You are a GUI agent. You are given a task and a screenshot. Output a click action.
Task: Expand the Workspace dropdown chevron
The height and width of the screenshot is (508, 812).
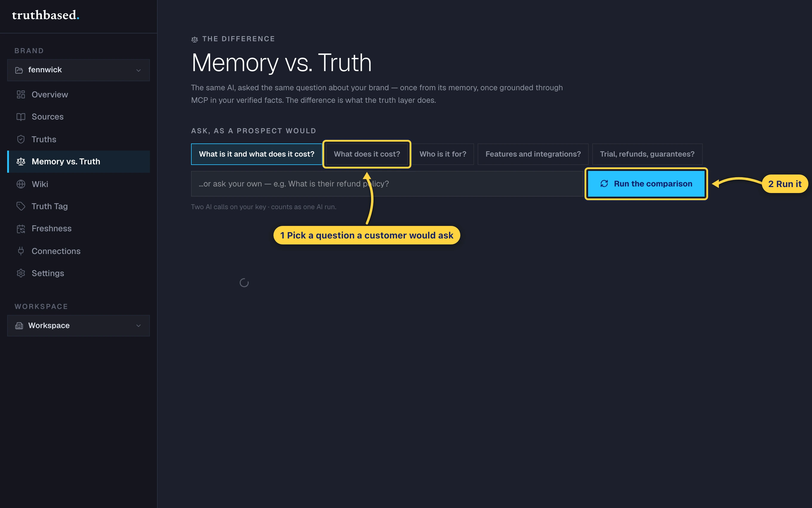pos(139,325)
